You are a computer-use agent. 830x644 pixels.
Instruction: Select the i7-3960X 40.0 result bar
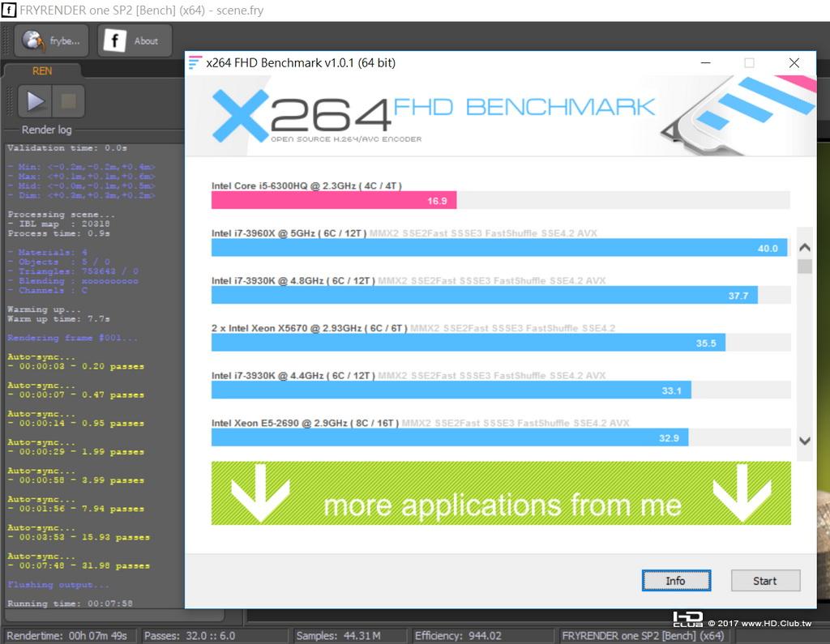[x=499, y=248]
